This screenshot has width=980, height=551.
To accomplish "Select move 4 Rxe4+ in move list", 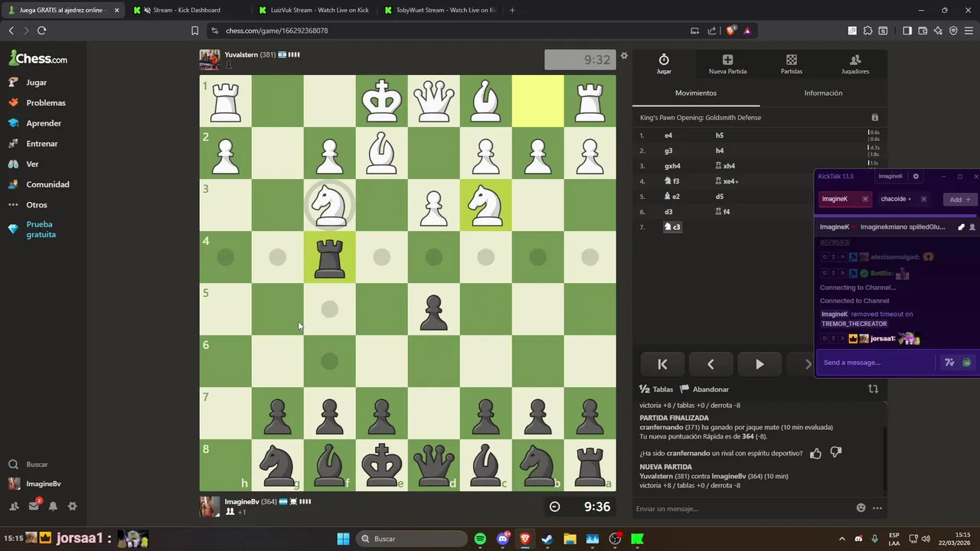I will (x=727, y=181).
